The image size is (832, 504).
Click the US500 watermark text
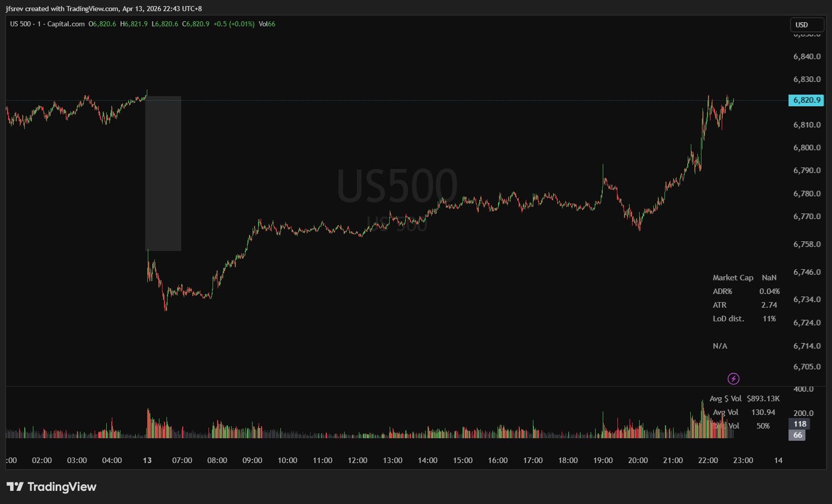[x=397, y=186]
